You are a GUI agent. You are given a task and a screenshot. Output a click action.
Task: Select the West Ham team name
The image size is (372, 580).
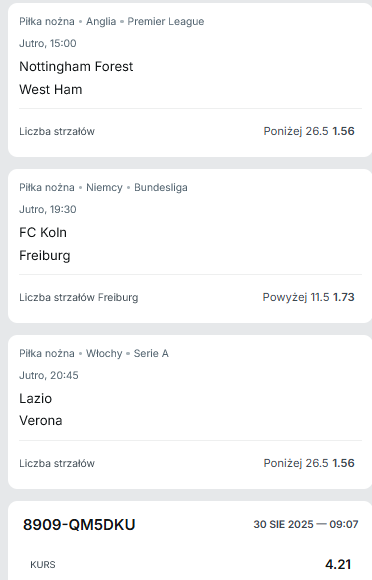pyautogui.click(x=51, y=90)
